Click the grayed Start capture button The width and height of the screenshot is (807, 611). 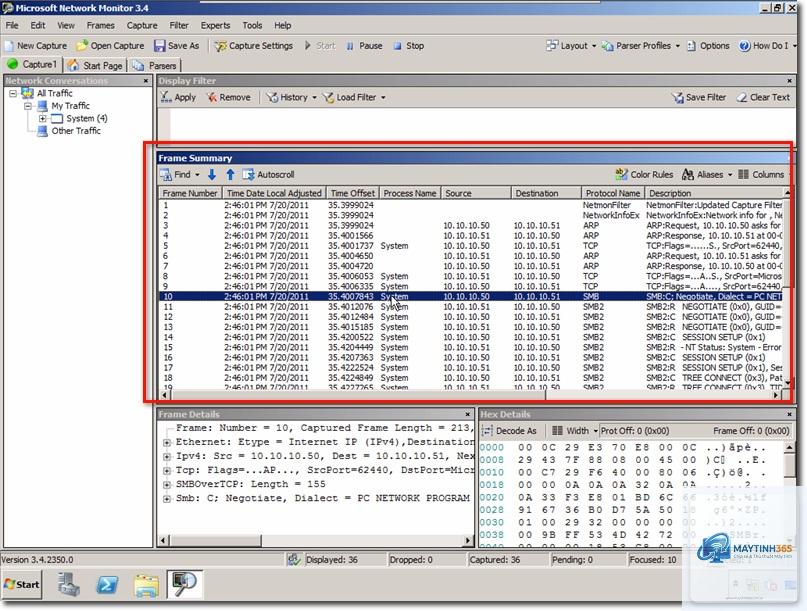(x=320, y=46)
